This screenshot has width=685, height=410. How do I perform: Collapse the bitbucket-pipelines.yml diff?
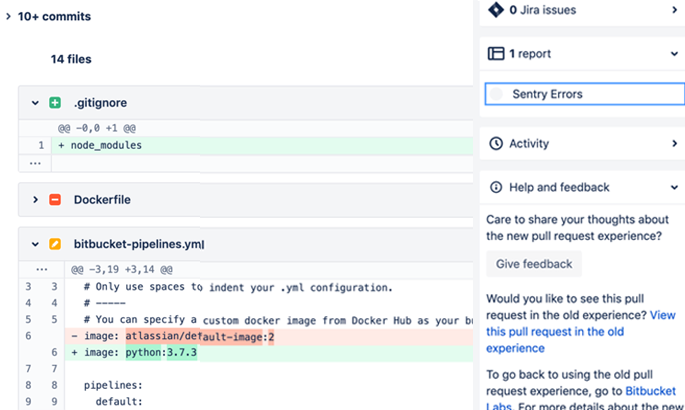tap(35, 244)
